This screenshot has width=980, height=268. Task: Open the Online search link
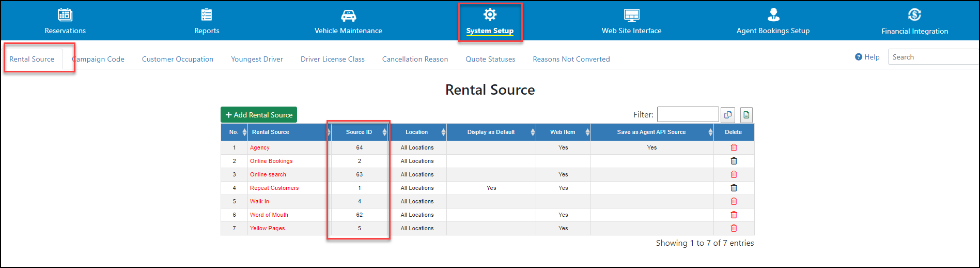pyautogui.click(x=268, y=174)
